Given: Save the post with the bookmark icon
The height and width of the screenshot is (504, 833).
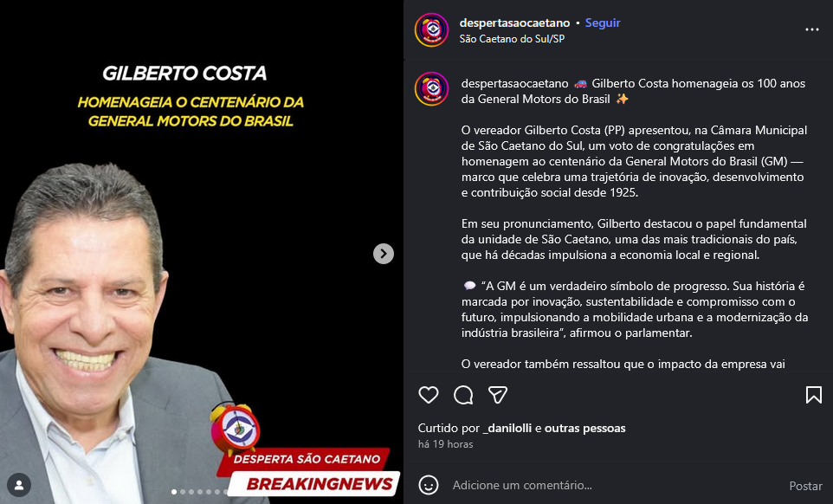Looking at the screenshot, I should (x=813, y=395).
